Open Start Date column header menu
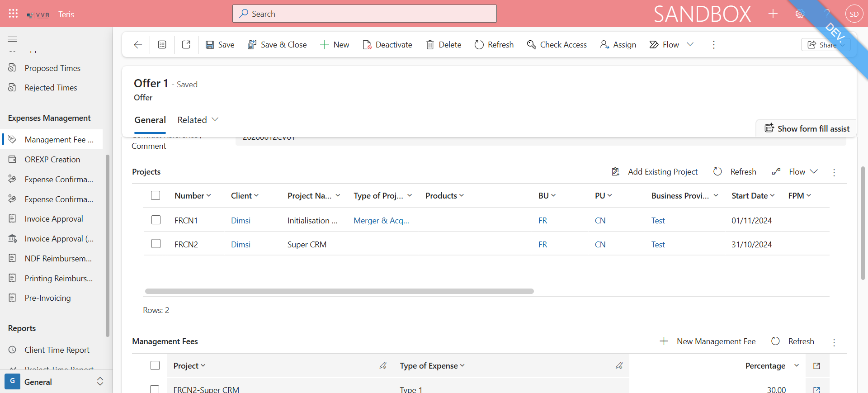868x393 pixels. point(753,196)
